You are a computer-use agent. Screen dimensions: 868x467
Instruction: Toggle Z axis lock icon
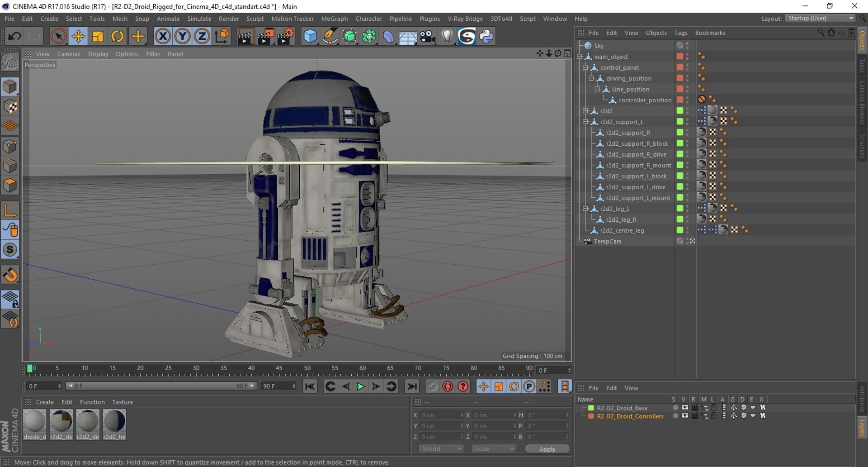[x=202, y=36]
